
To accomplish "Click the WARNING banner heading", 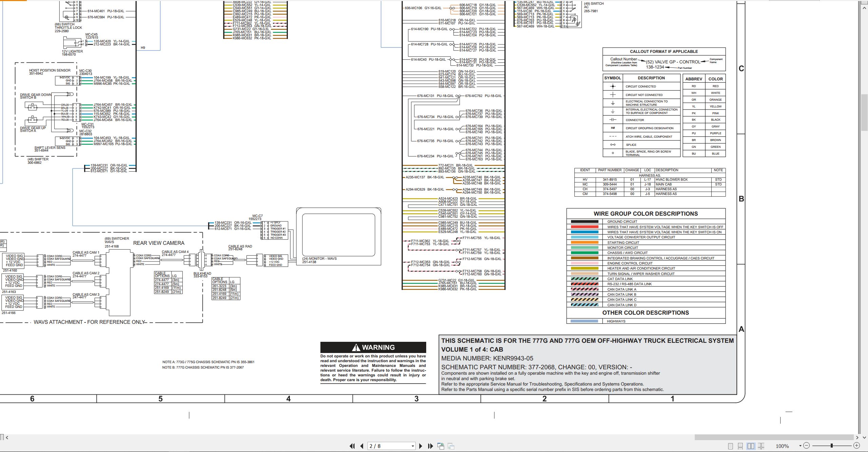I will (373, 347).
